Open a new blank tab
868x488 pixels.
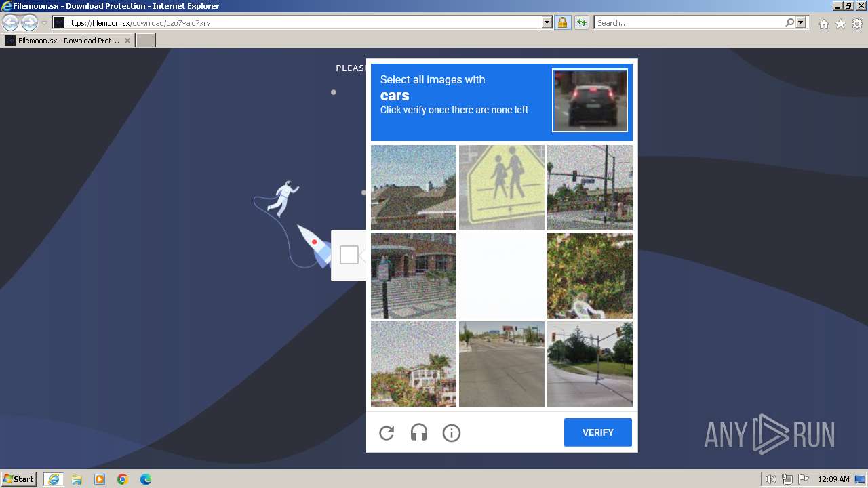(146, 41)
